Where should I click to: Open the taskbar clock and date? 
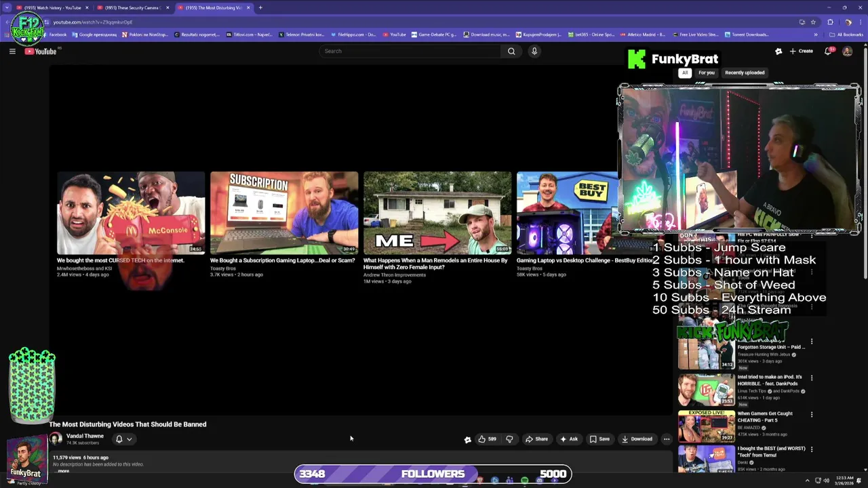[845, 481]
